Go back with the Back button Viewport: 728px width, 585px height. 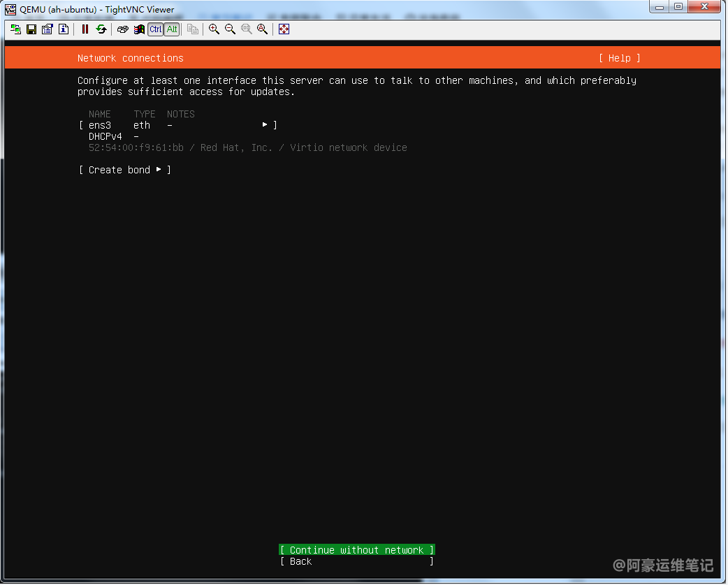point(356,561)
